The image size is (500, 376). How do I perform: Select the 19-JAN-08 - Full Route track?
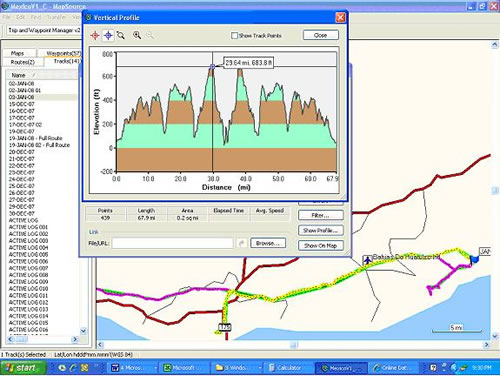[x=35, y=138]
